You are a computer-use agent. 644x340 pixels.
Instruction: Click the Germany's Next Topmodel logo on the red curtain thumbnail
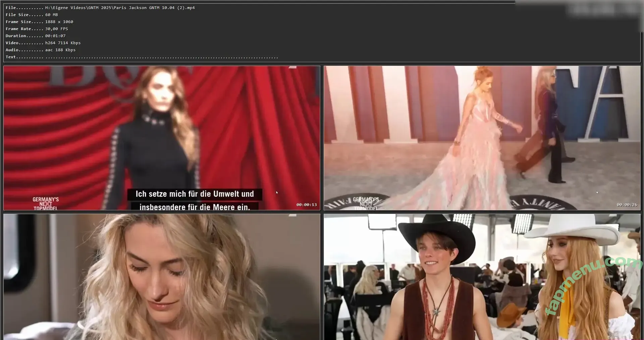(45, 204)
